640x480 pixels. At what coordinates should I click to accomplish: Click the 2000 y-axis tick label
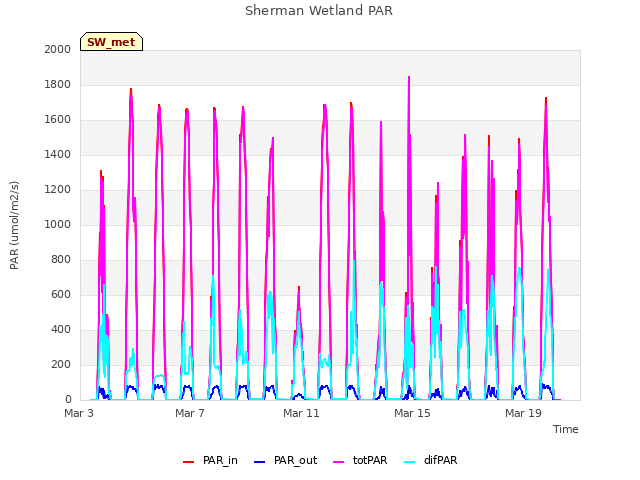(x=58, y=49)
